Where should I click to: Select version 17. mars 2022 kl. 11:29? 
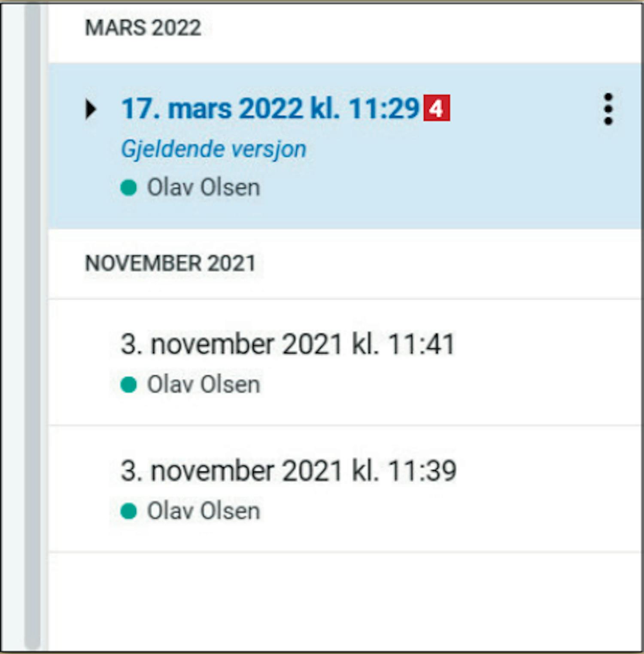coord(270,108)
